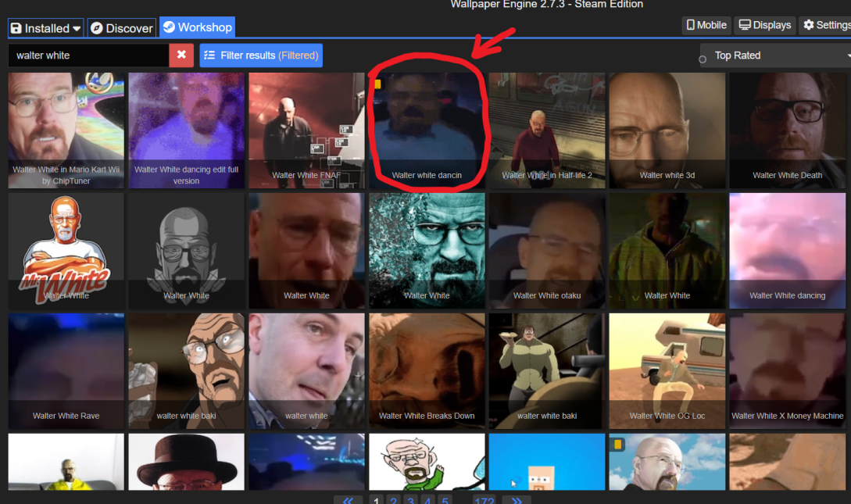This screenshot has height=504, width=851.
Task: Select the 'Walter white 3d' wallpaper
Action: [x=667, y=130]
